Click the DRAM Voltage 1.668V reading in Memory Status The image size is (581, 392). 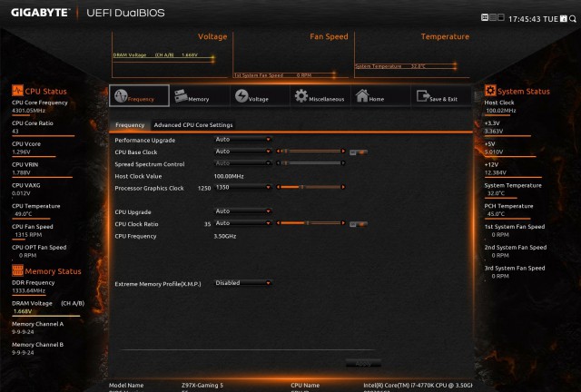[23, 311]
